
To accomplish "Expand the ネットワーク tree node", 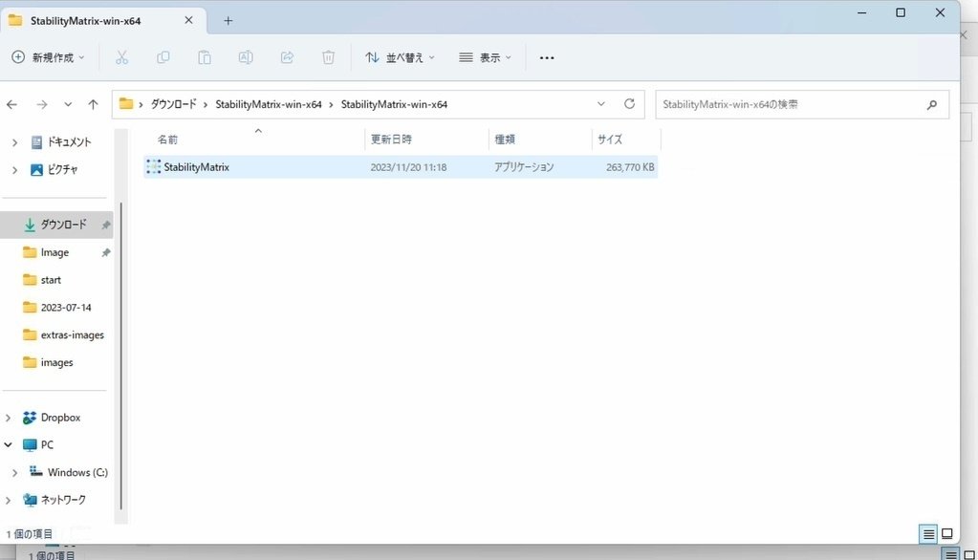I will [8, 500].
